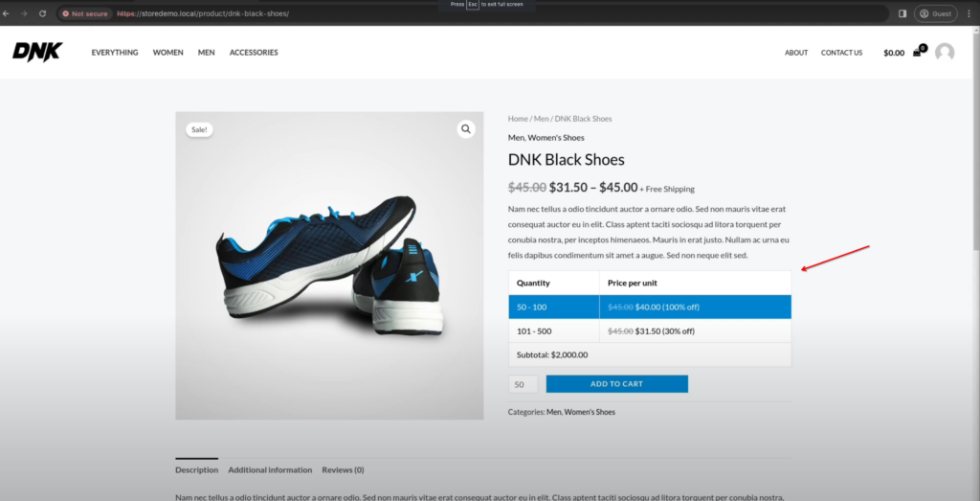Click the Sale! badge
This screenshot has height=501, width=980.
click(x=199, y=130)
